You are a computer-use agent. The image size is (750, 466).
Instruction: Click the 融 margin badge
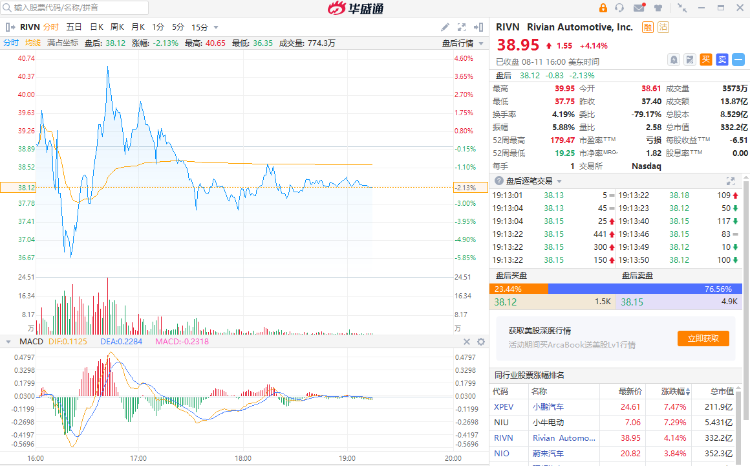647,27
